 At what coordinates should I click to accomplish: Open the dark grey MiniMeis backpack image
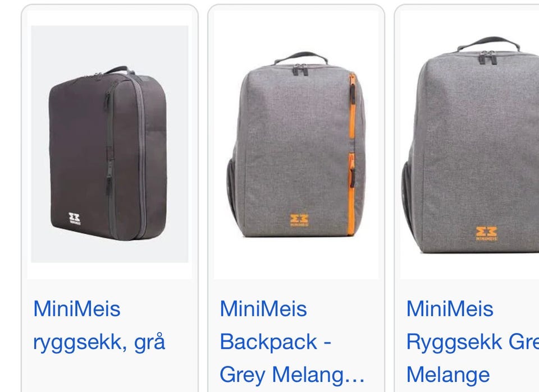(109, 144)
